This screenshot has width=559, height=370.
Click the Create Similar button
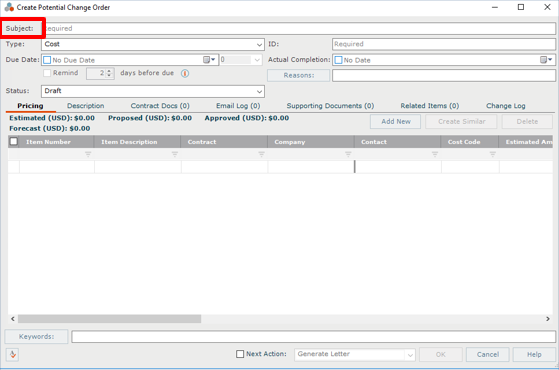tap(461, 122)
